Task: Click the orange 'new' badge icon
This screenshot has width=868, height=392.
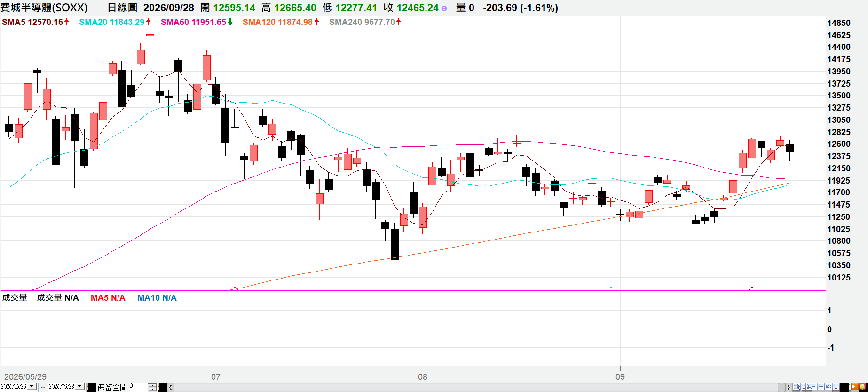Action: click(x=854, y=386)
